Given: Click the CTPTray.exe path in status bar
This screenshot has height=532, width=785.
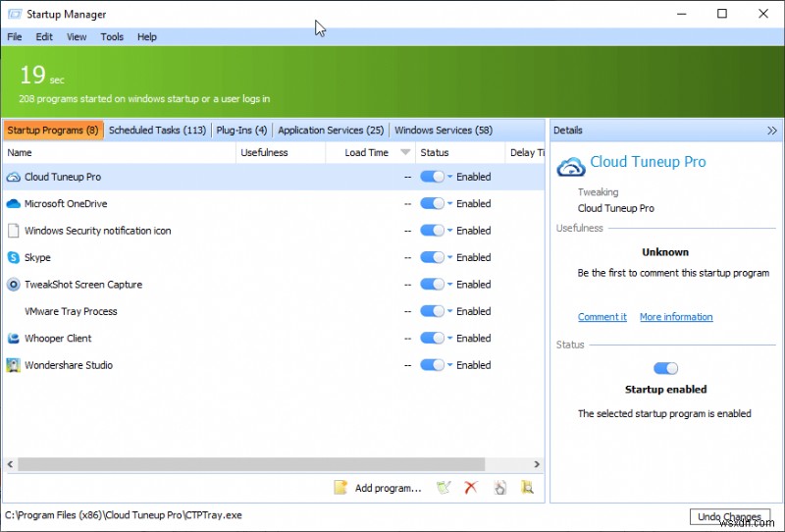Looking at the screenshot, I should point(124,515).
